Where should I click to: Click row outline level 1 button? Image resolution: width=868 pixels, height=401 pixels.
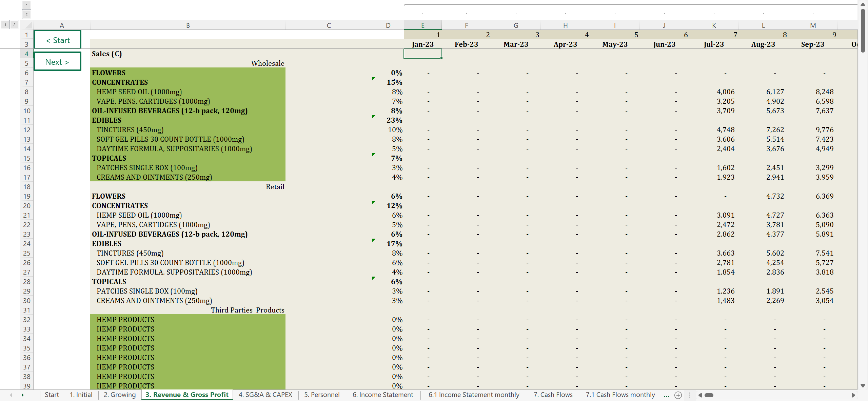pos(5,24)
